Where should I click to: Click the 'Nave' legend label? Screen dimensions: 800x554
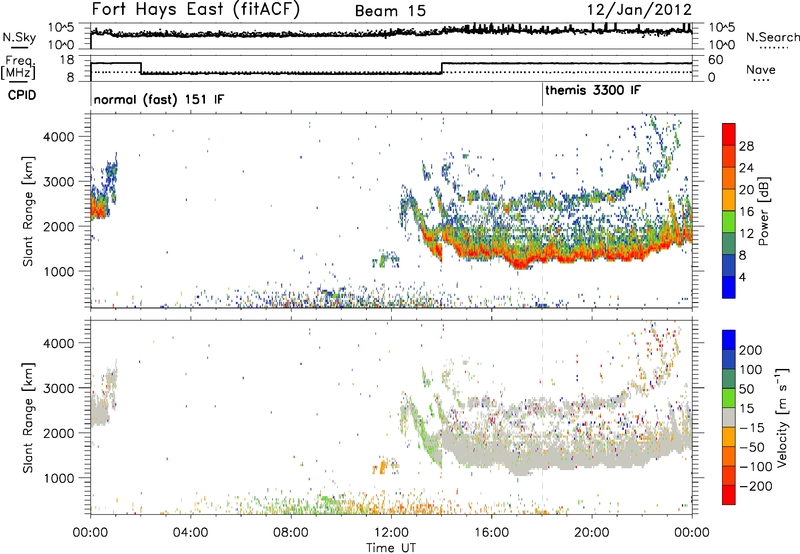click(761, 69)
